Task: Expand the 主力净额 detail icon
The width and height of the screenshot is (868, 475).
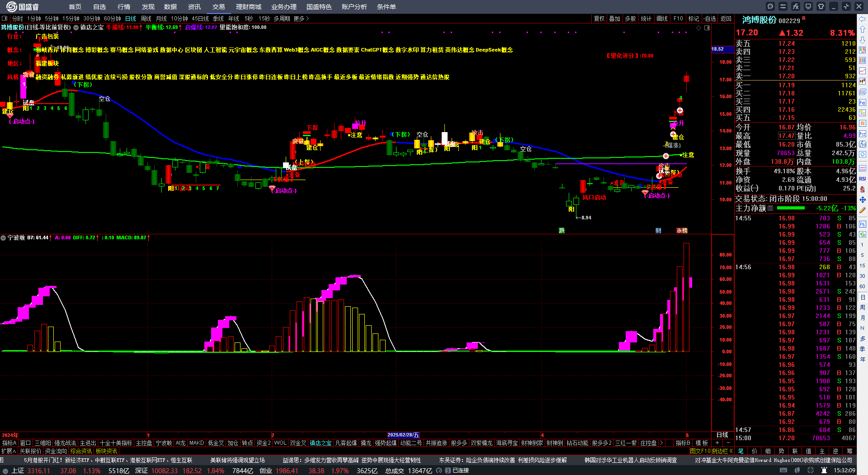Action: pos(770,208)
